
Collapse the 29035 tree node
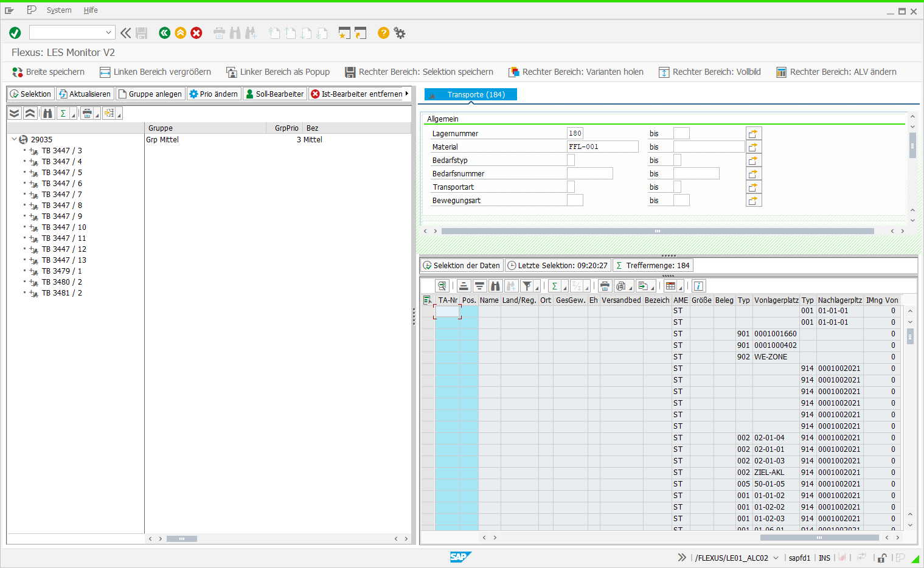(14, 139)
